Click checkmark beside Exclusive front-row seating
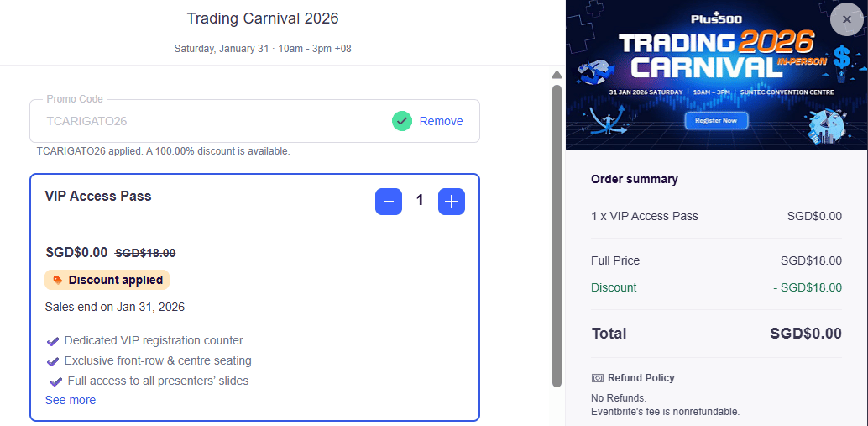Image resolution: width=868 pixels, height=426 pixels. 53,361
